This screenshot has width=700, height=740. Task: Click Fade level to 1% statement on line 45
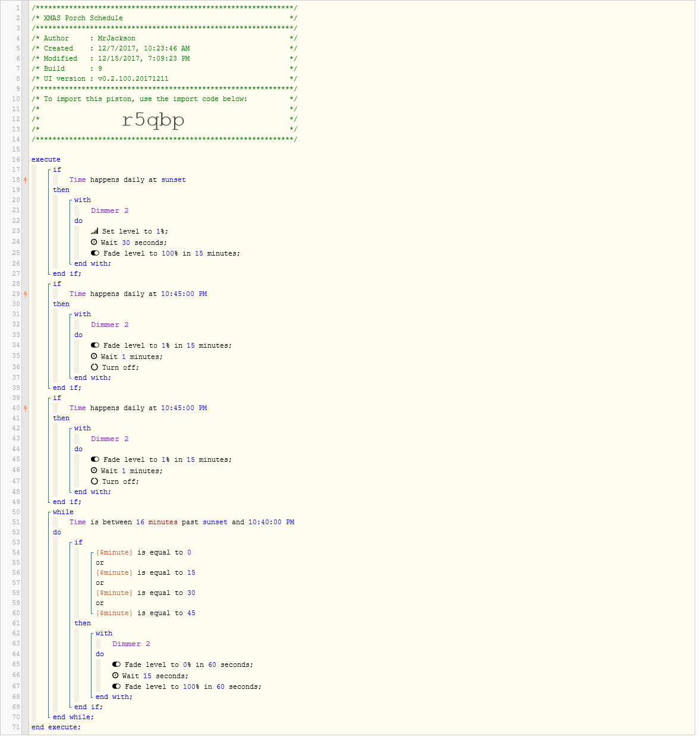tap(168, 459)
